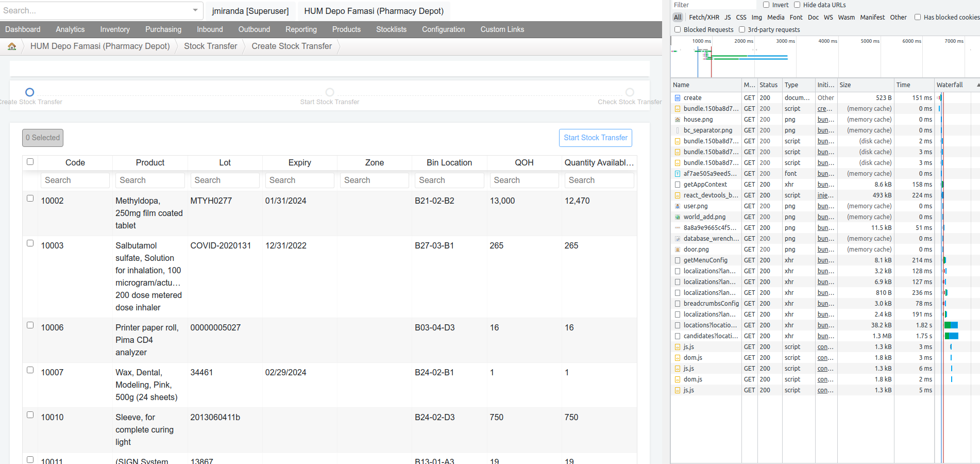The height and width of the screenshot is (464, 980).
Task: Click the world_add.png request icon
Action: 678,217
